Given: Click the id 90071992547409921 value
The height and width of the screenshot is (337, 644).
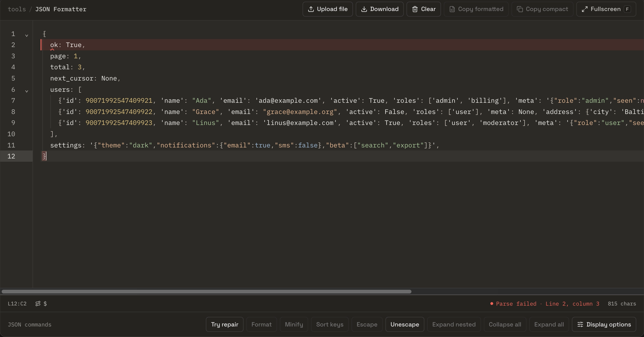Looking at the screenshot, I should [119, 101].
